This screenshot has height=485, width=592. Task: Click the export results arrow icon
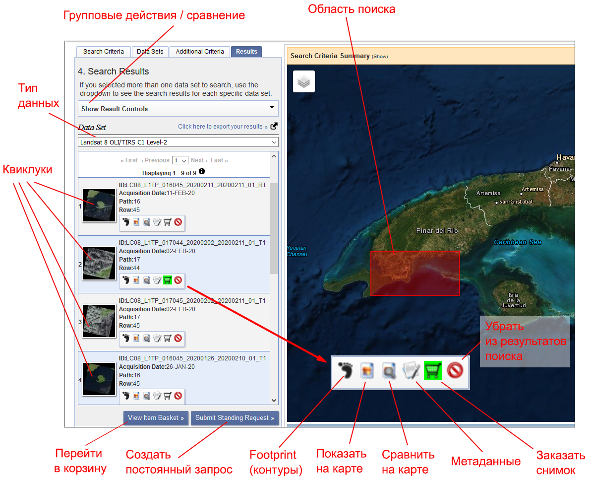pos(274,126)
